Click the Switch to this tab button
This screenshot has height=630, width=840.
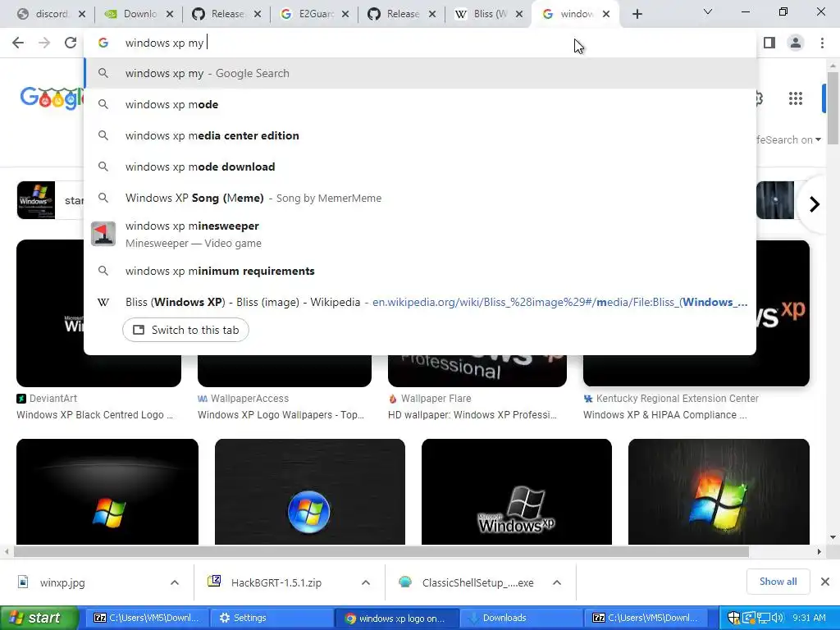coord(185,330)
